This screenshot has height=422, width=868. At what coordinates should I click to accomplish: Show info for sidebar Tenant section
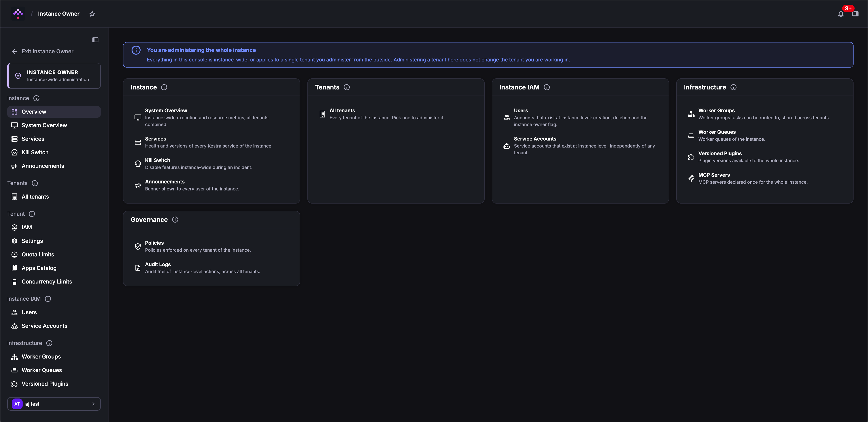point(32,214)
